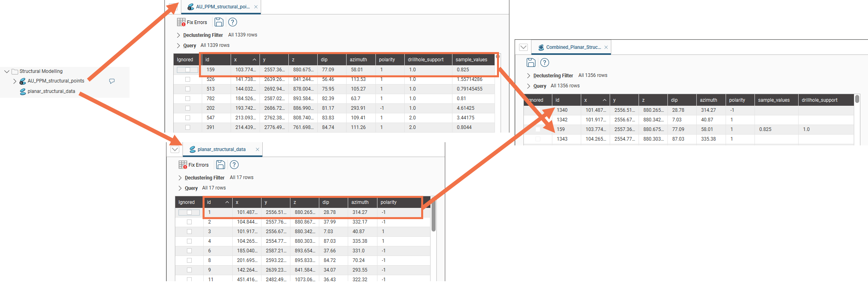Toggle Ignored checkbox for row id 202
This screenshot has width=868, height=282.
pos(188,108)
